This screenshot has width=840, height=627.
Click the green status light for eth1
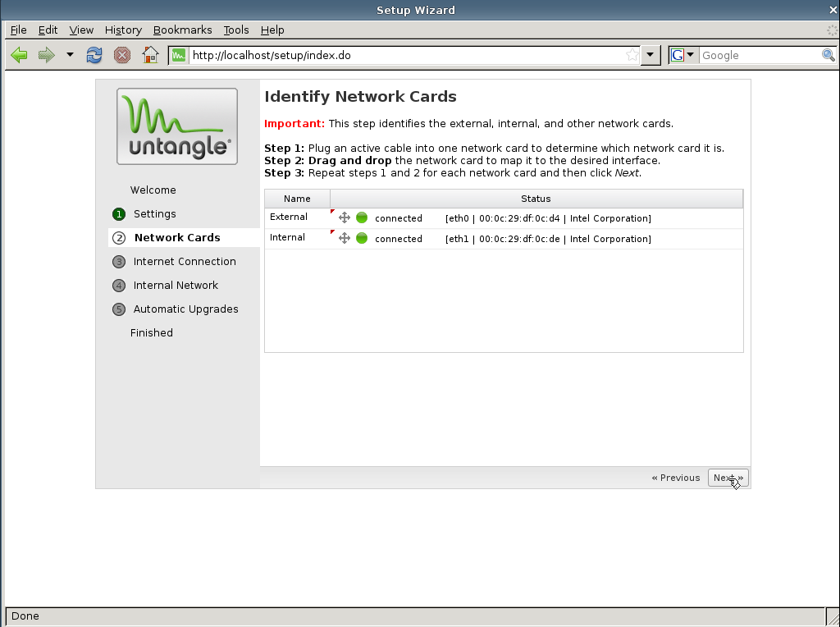point(362,238)
